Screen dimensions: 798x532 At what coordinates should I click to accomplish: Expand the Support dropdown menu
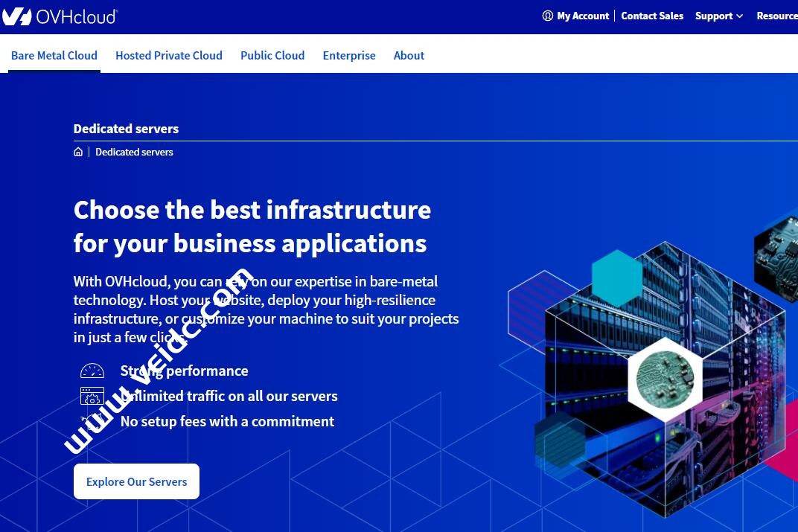[718, 16]
